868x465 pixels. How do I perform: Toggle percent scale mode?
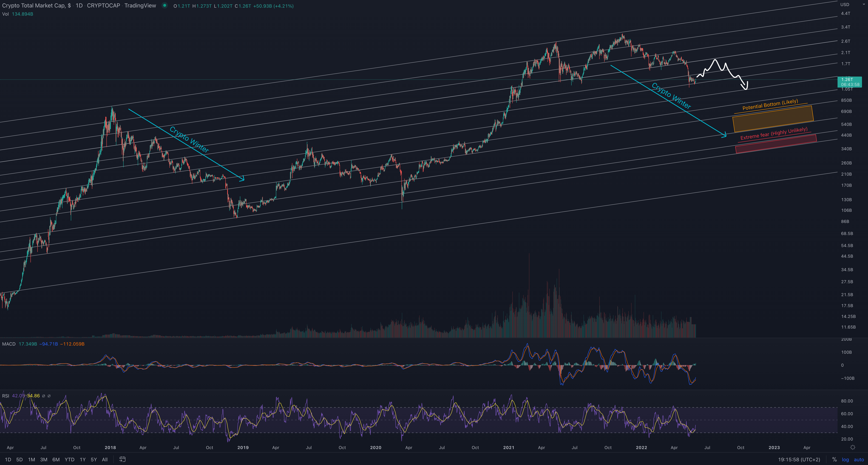pos(834,459)
